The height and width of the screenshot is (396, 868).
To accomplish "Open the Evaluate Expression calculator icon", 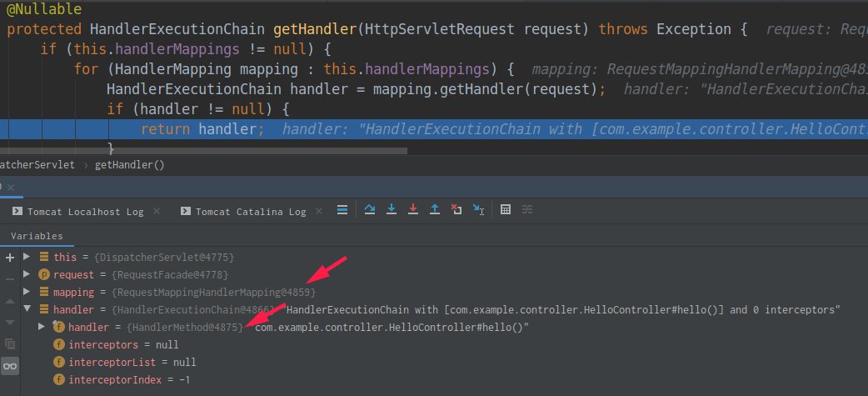I will coord(506,210).
